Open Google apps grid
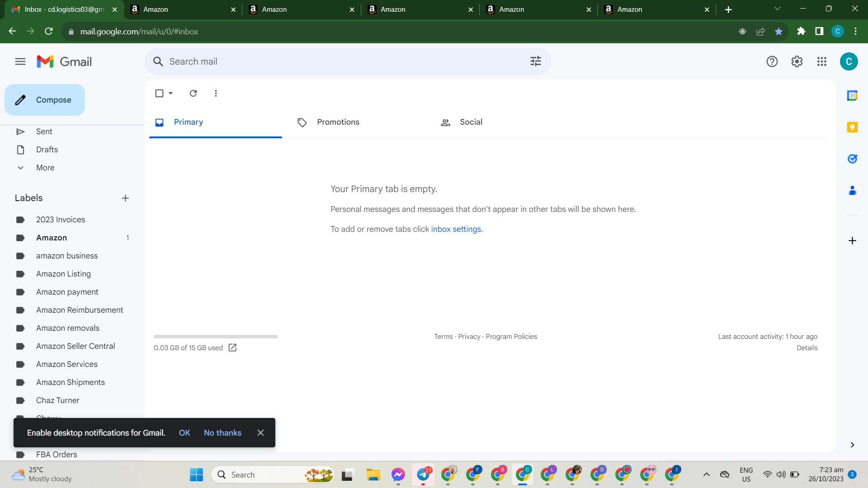The image size is (868, 488). (x=821, y=61)
